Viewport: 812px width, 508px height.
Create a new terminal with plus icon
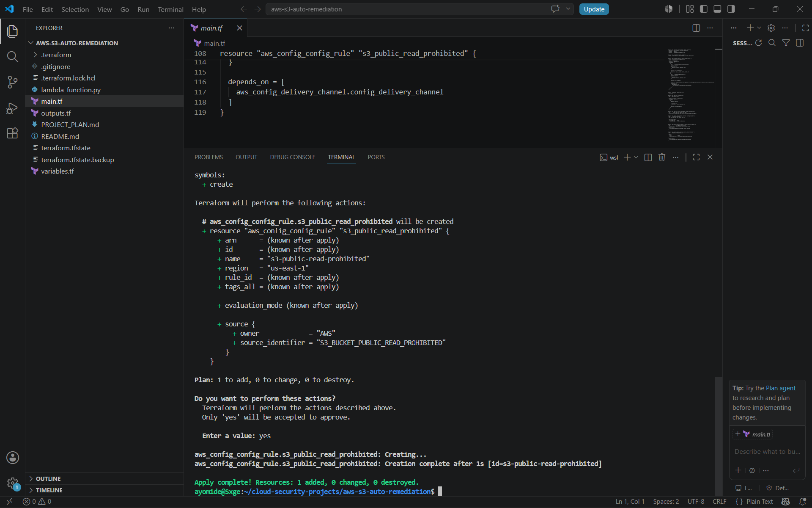click(627, 157)
